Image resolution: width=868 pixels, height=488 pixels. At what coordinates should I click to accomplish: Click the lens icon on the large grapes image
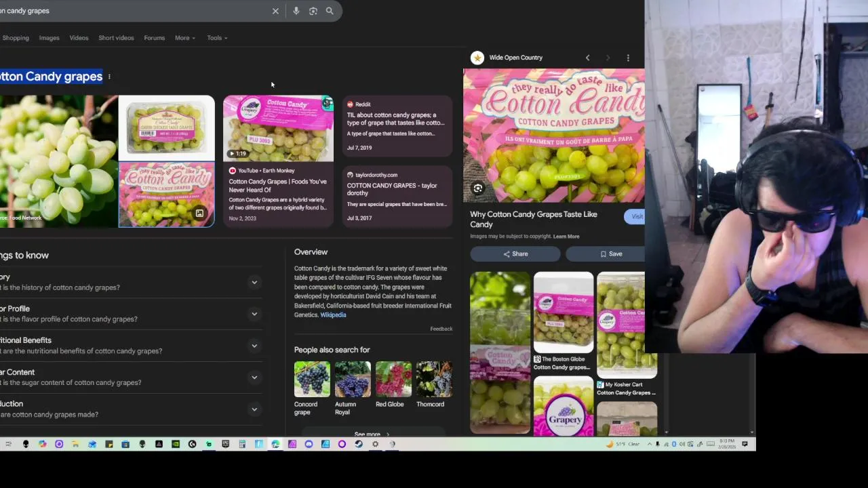pos(478,188)
